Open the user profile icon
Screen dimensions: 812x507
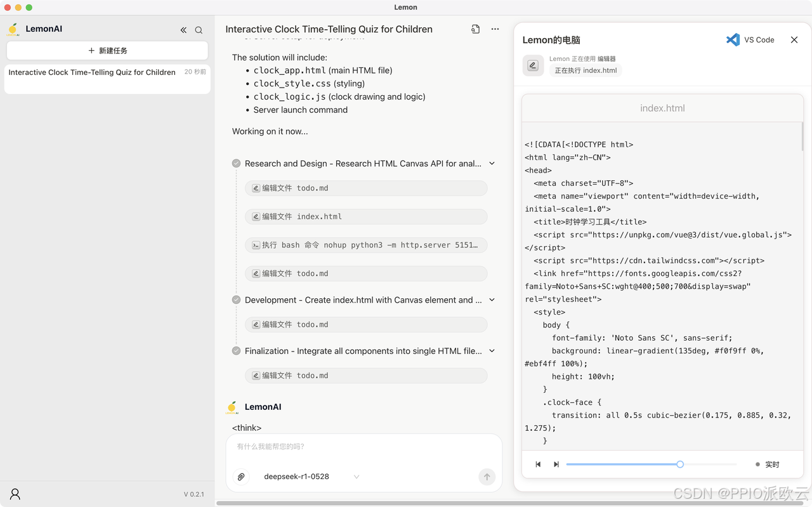tap(15, 494)
